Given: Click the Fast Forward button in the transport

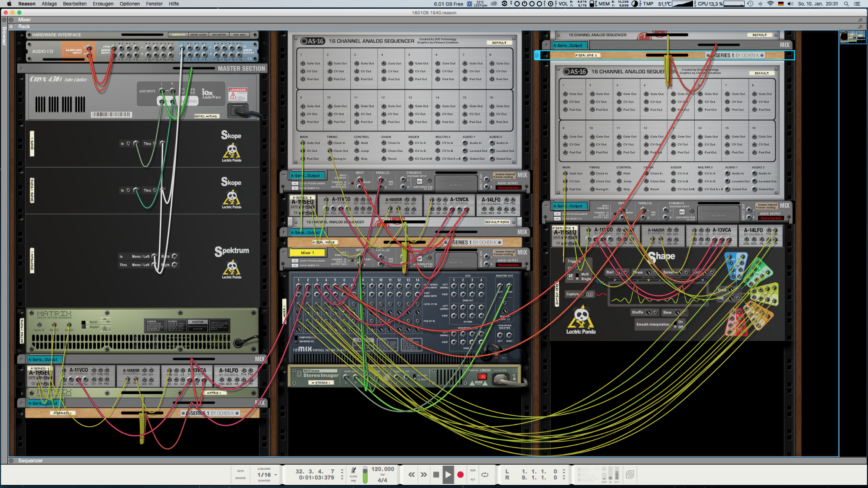Looking at the screenshot, I should click(x=424, y=475).
